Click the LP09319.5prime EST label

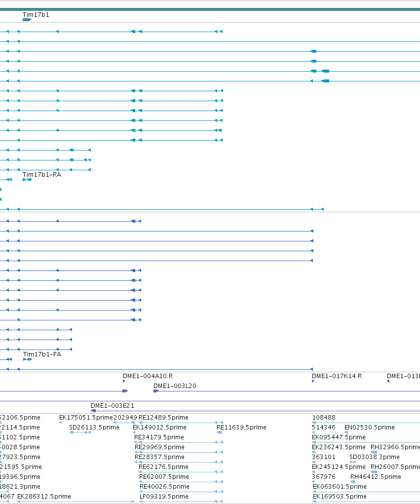[164, 497]
